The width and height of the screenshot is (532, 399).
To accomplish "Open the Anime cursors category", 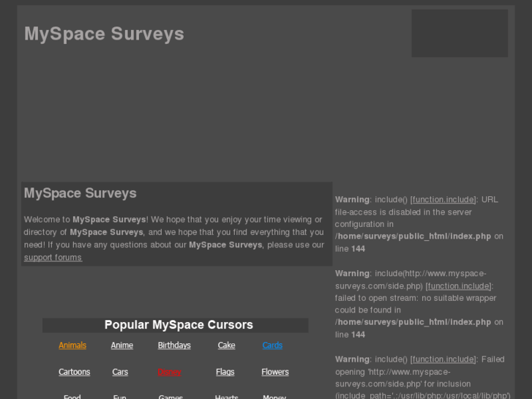I will point(121,346).
